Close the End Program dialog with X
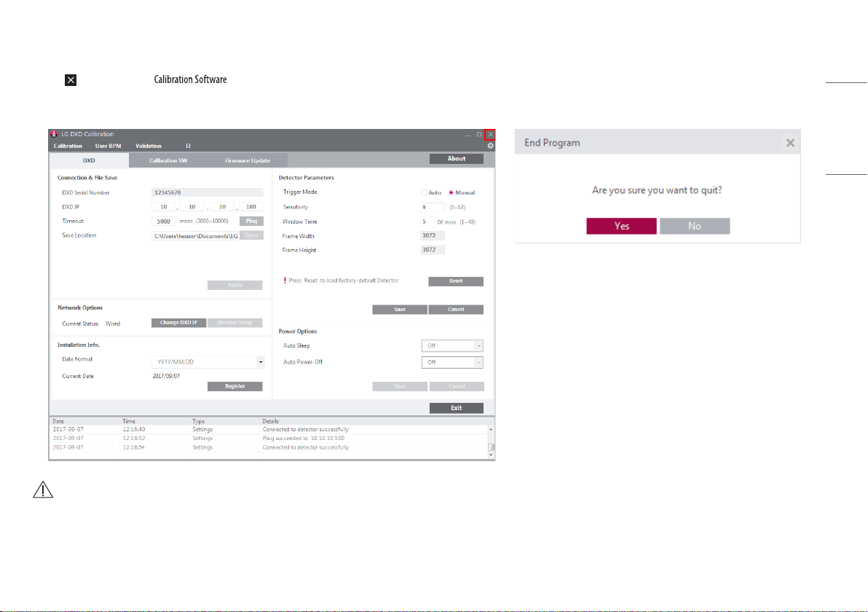 791,143
